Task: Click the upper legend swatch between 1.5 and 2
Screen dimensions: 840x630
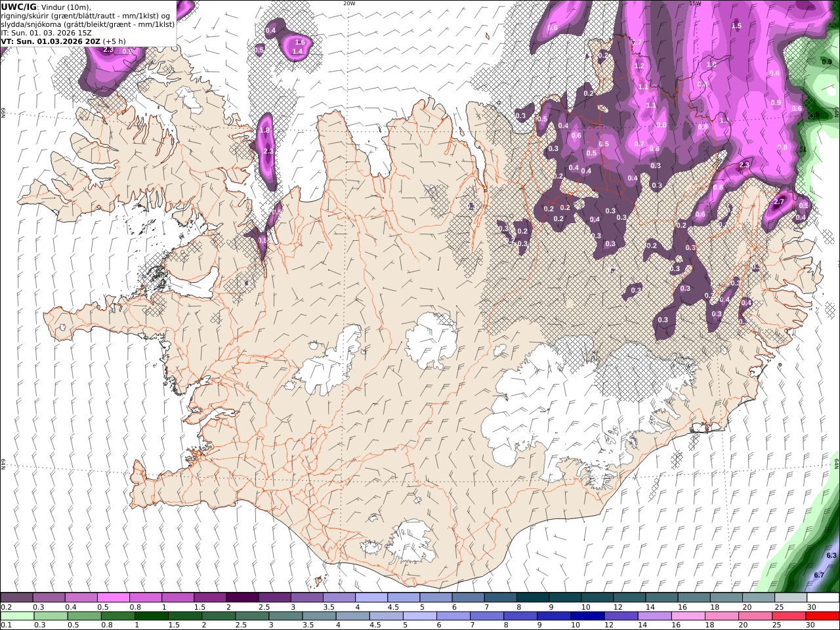Action: [x=210, y=597]
